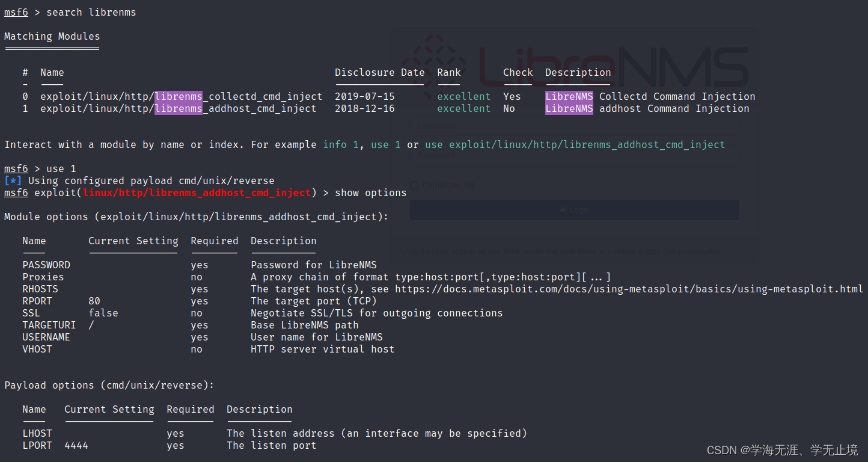This screenshot has height=462, width=868.
Task: Click 'Password for LibreNMS' description
Action: [314, 265]
